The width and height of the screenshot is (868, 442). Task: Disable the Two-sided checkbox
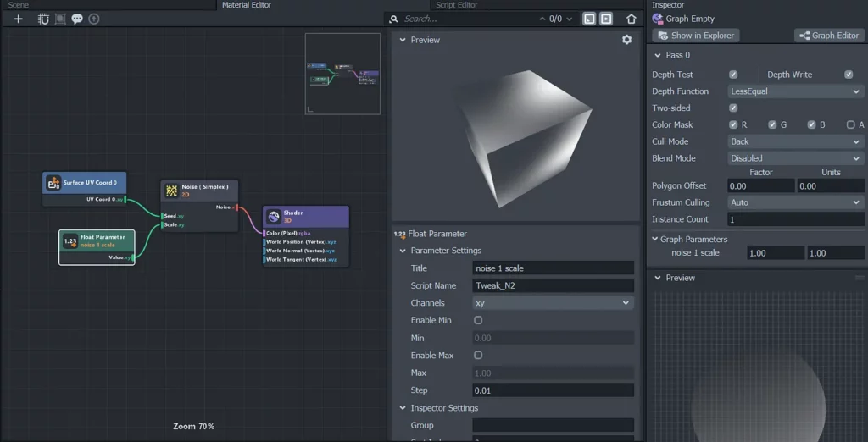pos(733,108)
